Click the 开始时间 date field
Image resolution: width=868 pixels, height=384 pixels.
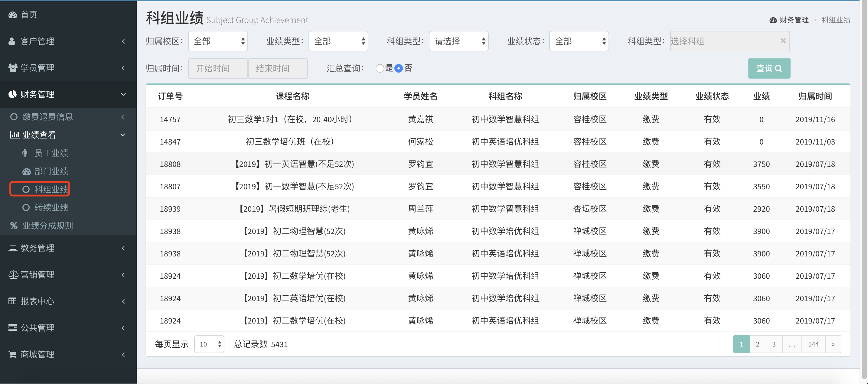pos(218,68)
